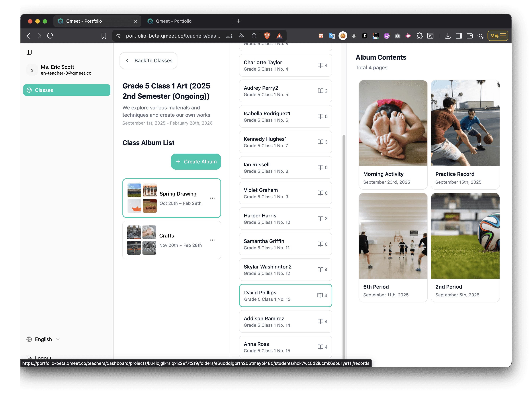Image resolution: width=532 pixels, height=394 pixels.
Task: Click the Brave Shields lion icon
Action: click(267, 36)
